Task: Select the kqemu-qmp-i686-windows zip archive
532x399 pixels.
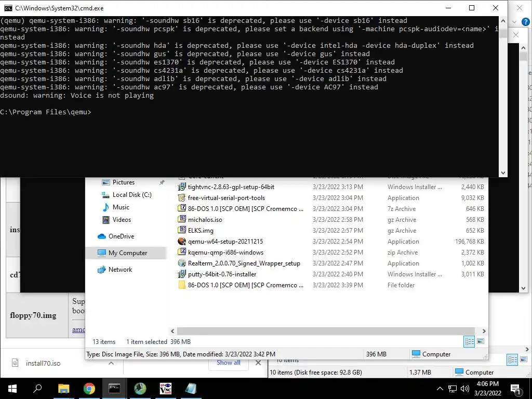Action: 221,252
